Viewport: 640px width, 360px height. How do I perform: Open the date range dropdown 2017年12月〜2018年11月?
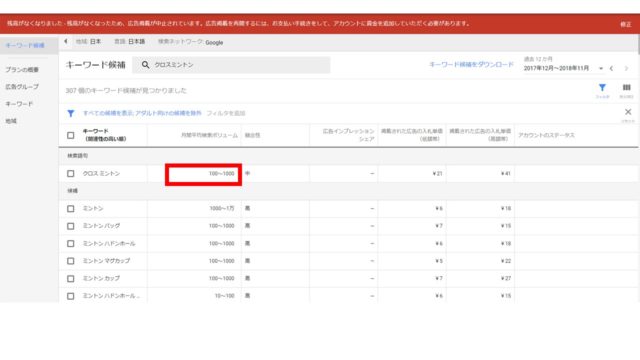pyautogui.click(x=563, y=68)
